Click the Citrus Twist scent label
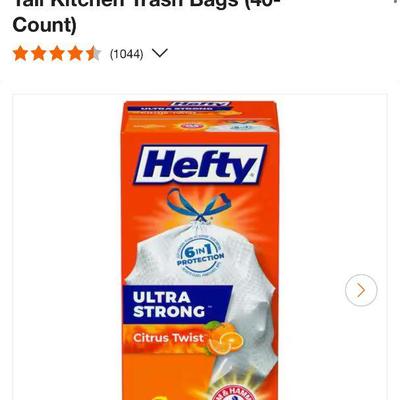 (168, 338)
